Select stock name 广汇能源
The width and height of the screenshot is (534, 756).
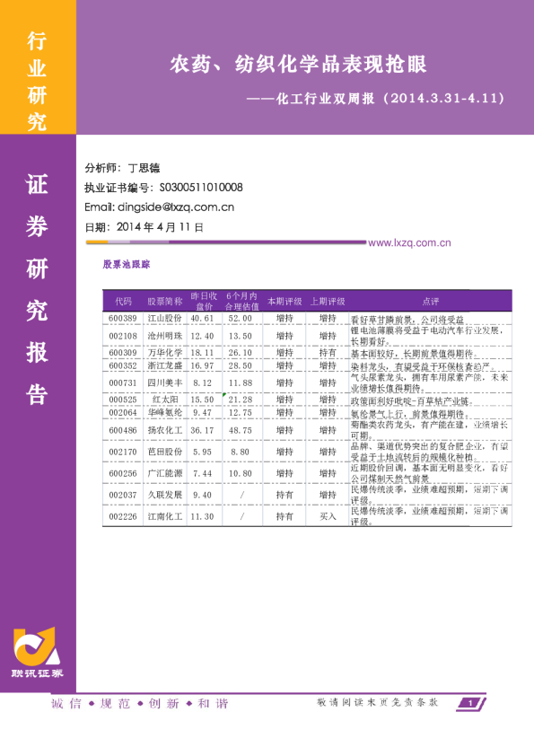pos(165,473)
